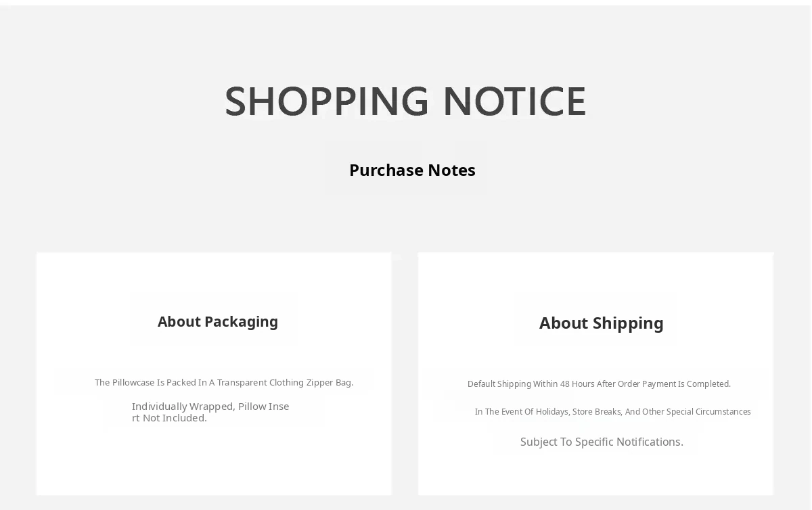
Task: Click the Default Shipping Within 48 Hours line
Action: pyautogui.click(x=599, y=384)
